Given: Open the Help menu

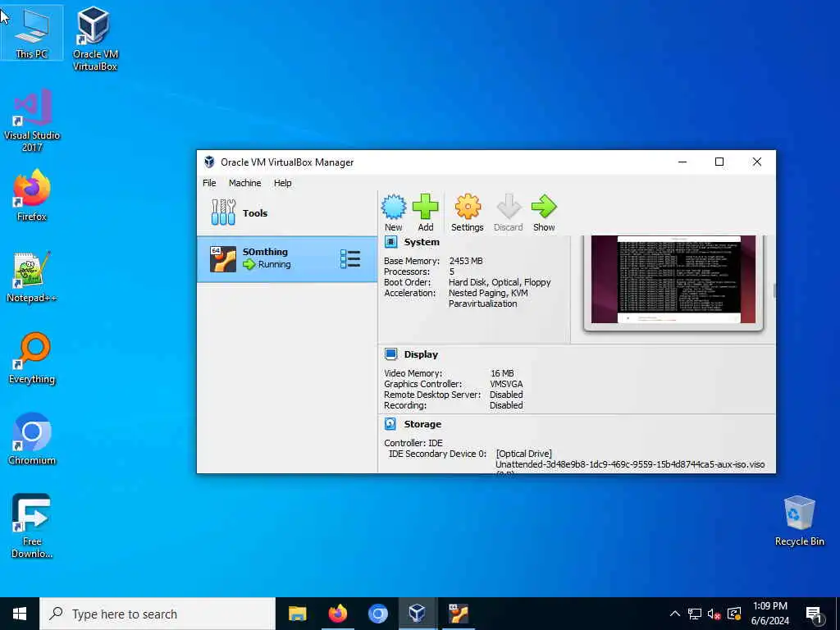Looking at the screenshot, I should (283, 183).
